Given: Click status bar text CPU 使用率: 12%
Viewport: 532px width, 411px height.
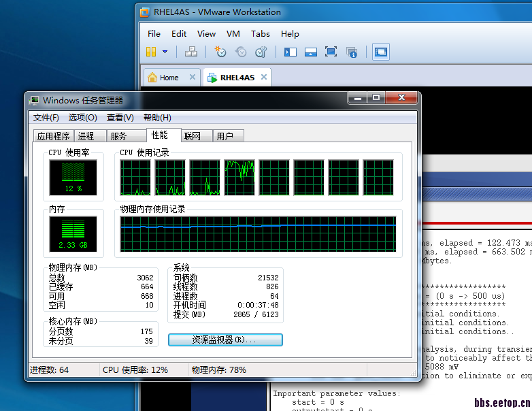Looking at the screenshot, I should 135,370.
